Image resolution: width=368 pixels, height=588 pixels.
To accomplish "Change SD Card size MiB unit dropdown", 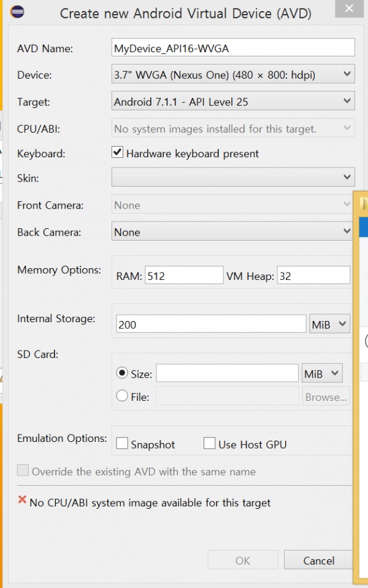I will coord(322,374).
